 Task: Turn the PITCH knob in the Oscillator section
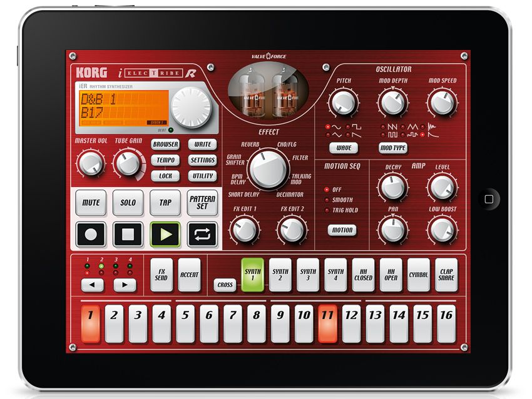click(x=343, y=103)
